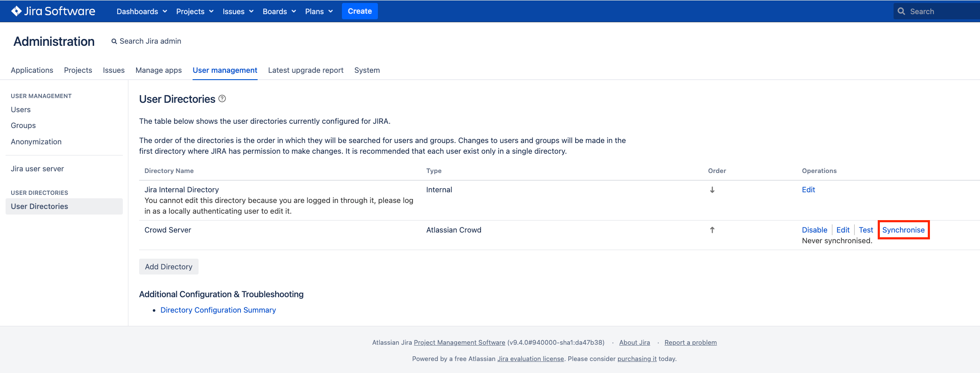
Task: Open Groups in the sidebar
Action: click(x=23, y=125)
